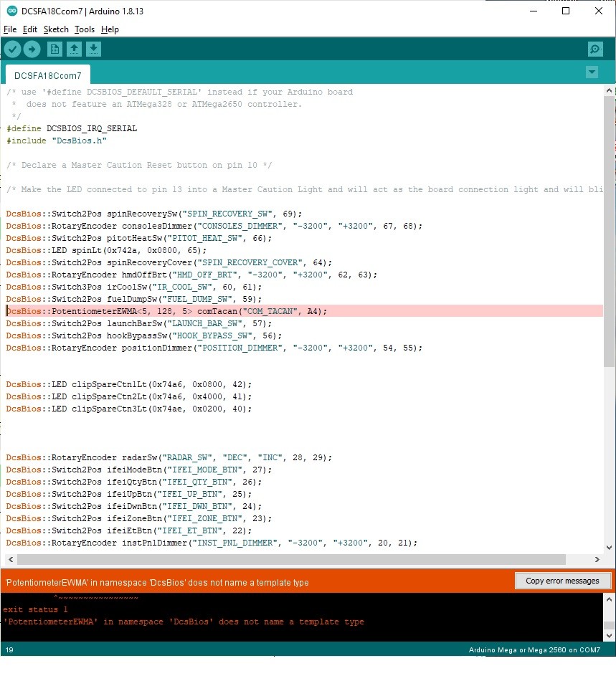Click editor horizontal scrollbar right arrow
The width and height of the screenshot is (616, 676).
pyautogui.click(x=597, y=559)
